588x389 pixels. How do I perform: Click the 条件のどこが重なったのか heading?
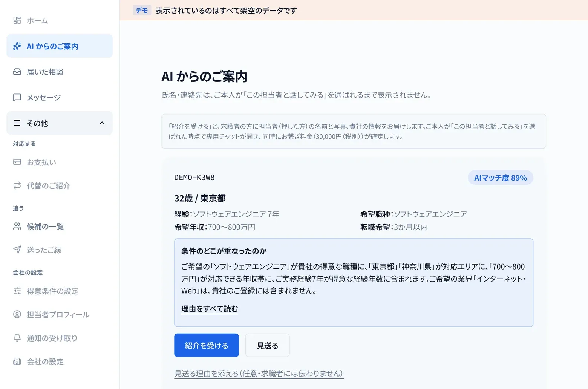tap(224, 251)
